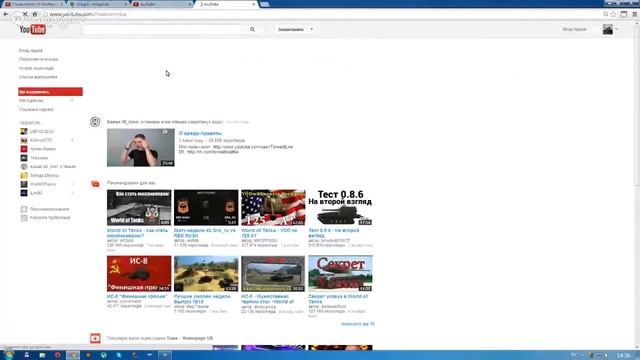
Task: Open the sidebar item below the red one
Action: (x=31, y=100)
